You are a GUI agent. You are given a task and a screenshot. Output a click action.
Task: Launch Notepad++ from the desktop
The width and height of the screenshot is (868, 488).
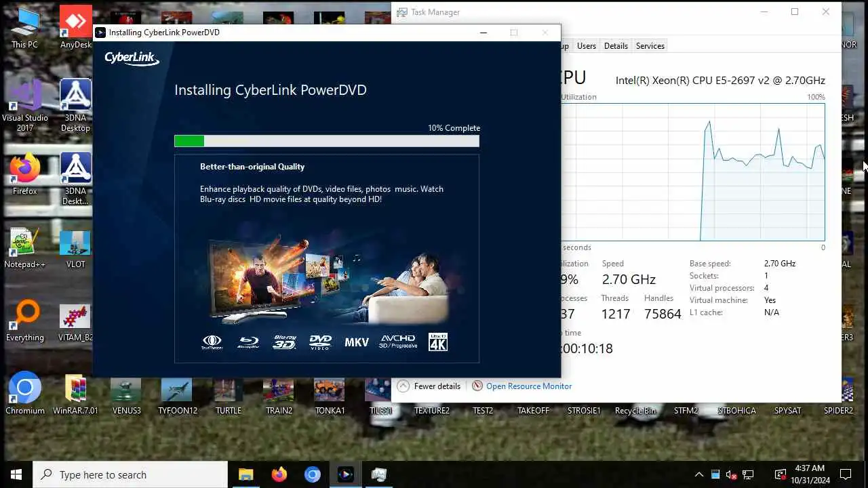pos(24,247)
